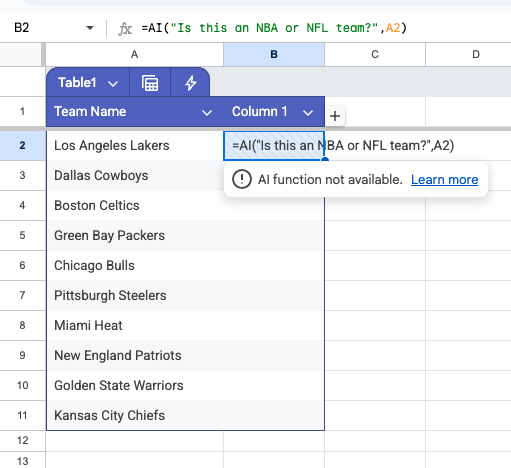Click the Green Bay Packers cell
The height and width of the screenshot is (468, 511).
135,235
